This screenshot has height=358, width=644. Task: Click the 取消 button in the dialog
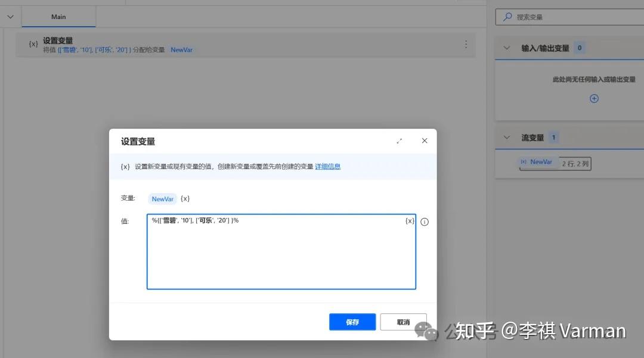pos(404,322)
